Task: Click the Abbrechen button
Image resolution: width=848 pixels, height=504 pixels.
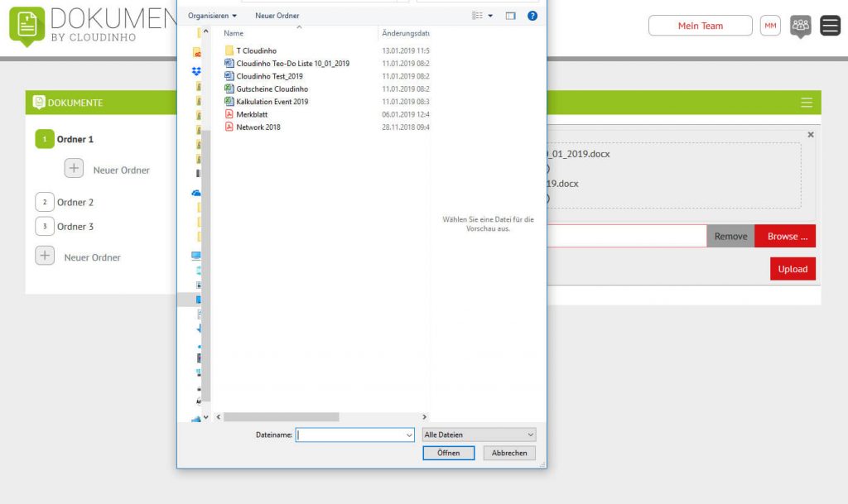Action: [x=509, y=453]
